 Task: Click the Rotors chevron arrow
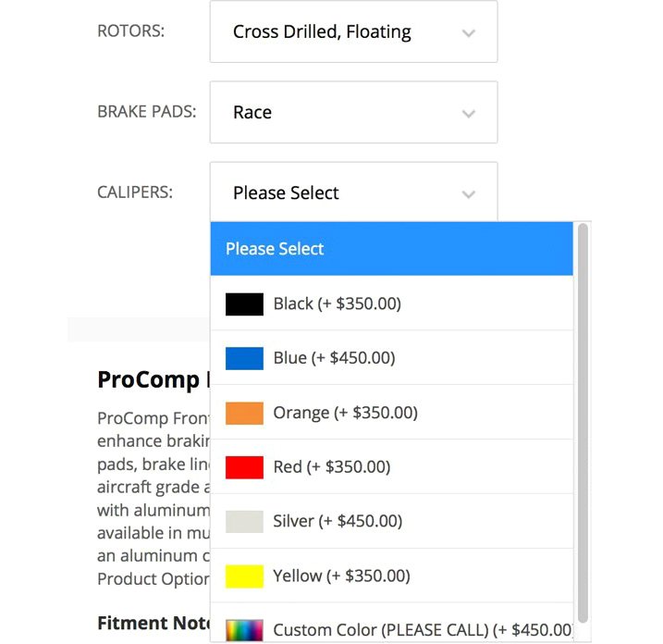[469, 33]
